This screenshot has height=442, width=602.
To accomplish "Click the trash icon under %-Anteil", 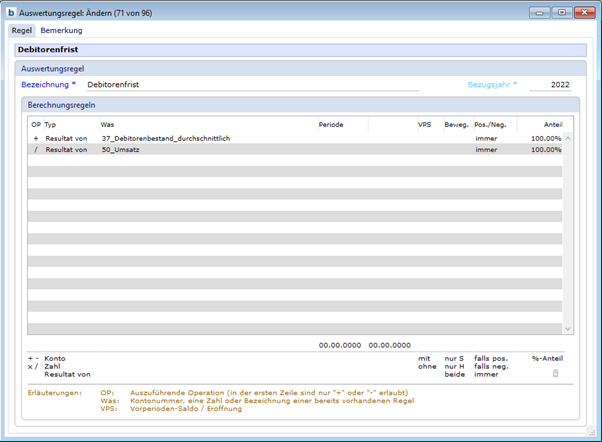I will click(556, 373).
